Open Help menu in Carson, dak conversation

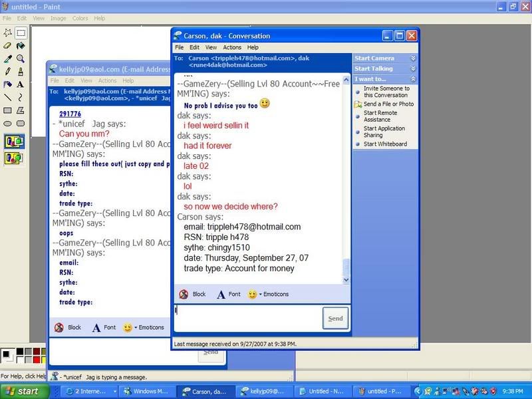pyautogui.click(x=253, y=47)
